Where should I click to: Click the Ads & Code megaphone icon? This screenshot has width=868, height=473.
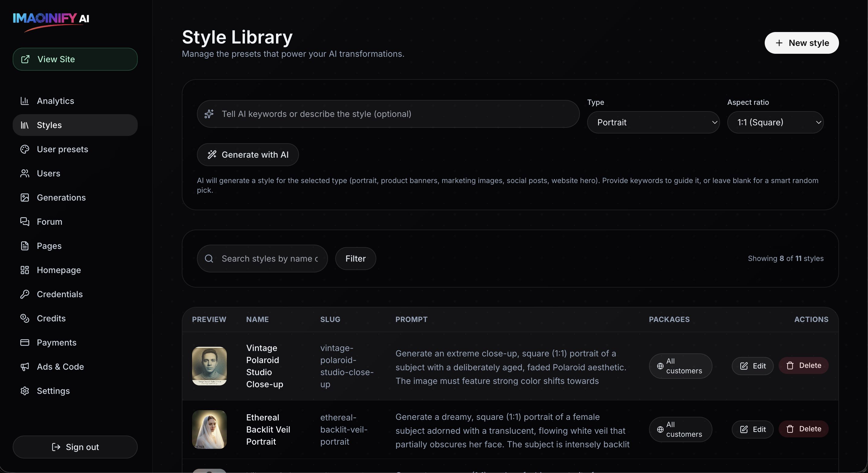pyautogui.click(x=24, y=367)
